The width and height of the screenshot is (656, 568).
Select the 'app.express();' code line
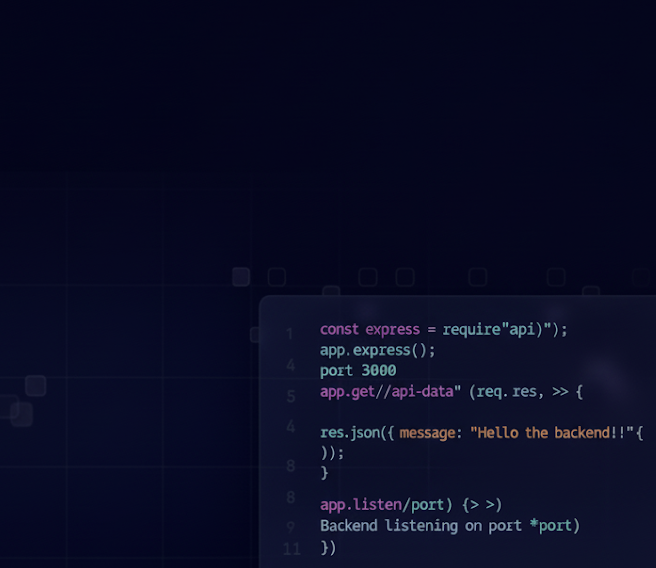pos(377,350)
